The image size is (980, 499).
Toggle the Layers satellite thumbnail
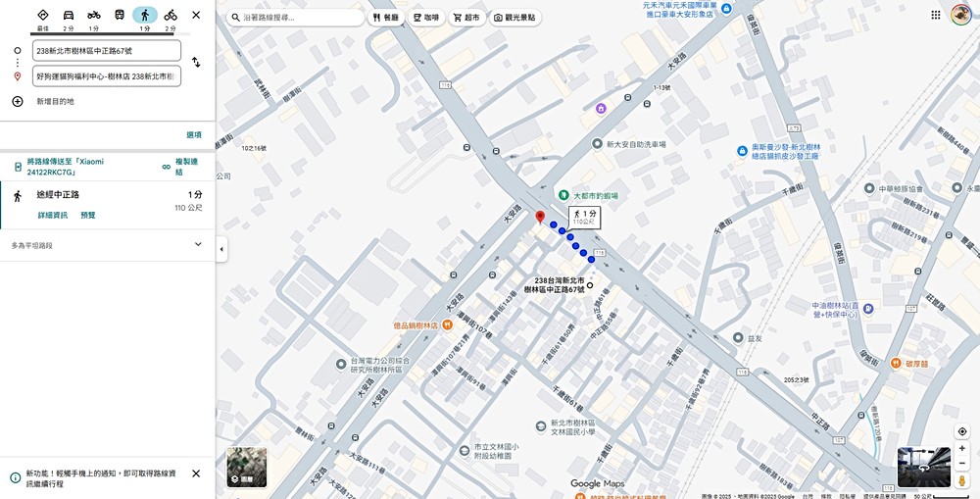coord(246,467)
